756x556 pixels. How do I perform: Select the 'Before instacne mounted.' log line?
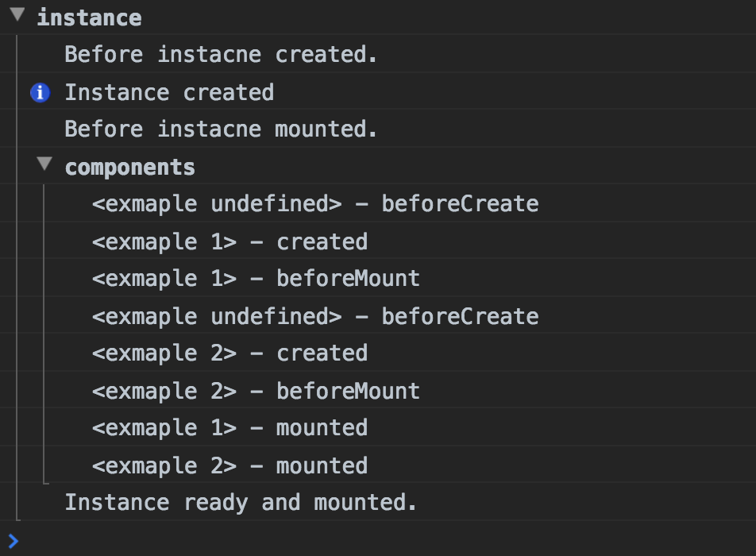pyautogui.click(x=220, y=129)
